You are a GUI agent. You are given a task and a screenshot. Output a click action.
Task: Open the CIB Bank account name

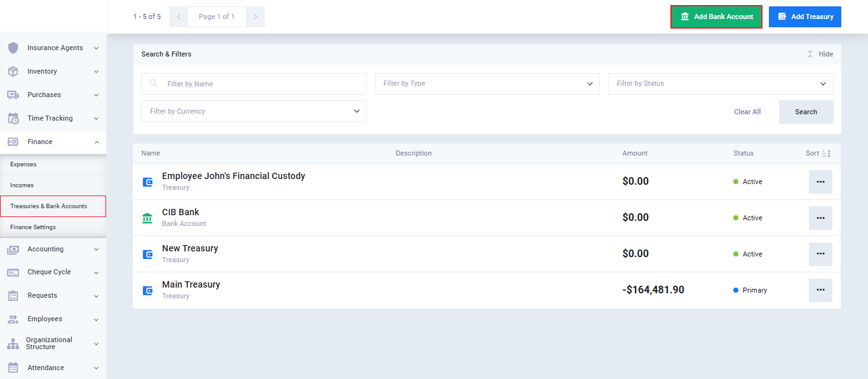pos(180,212)
